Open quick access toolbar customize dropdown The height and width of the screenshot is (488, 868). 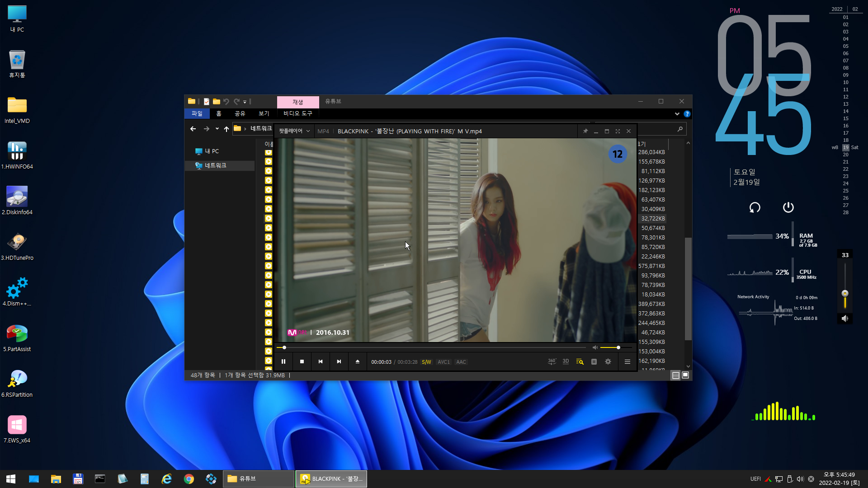coord(245,102)
